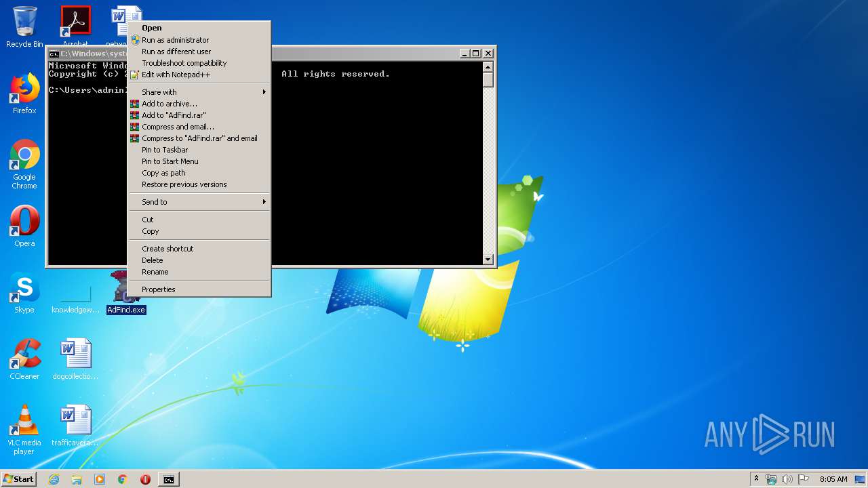The height and width of the screenshot is (488, 868).
Task: Switch to the cmd taskbar button
Action: point(168,479)
